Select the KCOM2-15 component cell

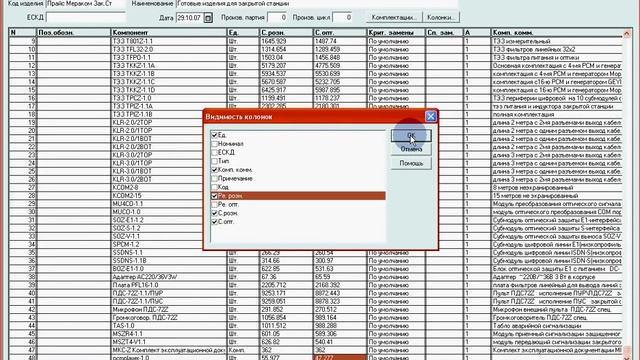157,196
